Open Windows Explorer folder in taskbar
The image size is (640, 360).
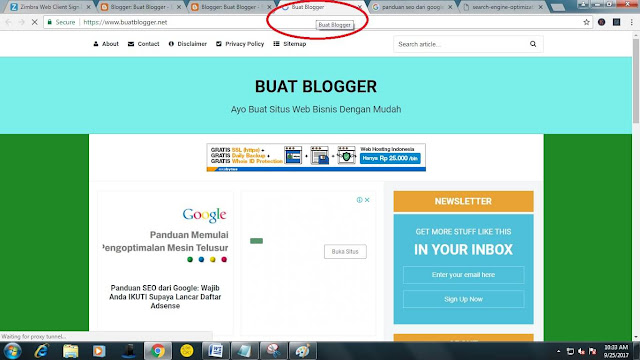click(x=70, y=351)
